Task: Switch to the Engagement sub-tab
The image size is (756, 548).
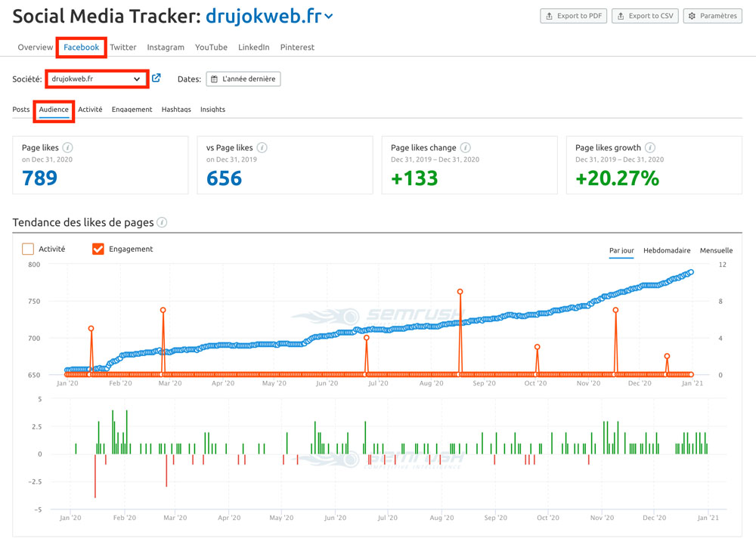Action: click(x=132, y=110)
